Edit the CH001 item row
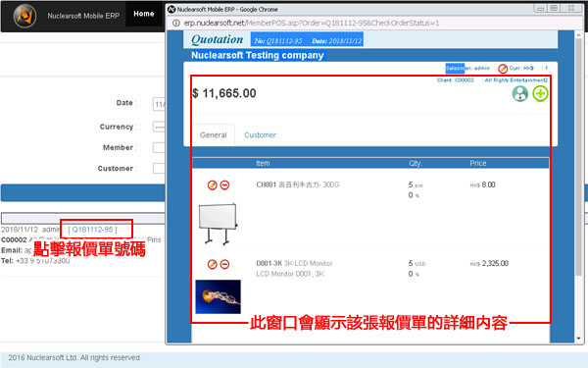This screenshot has height=368, width=588. click(213, 185)
